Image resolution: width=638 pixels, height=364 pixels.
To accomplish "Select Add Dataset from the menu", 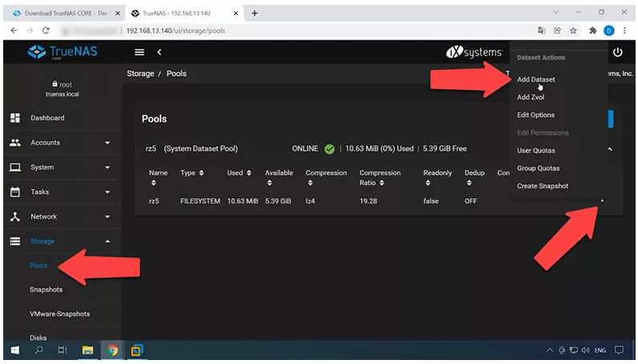I will (x=535, y=79).
